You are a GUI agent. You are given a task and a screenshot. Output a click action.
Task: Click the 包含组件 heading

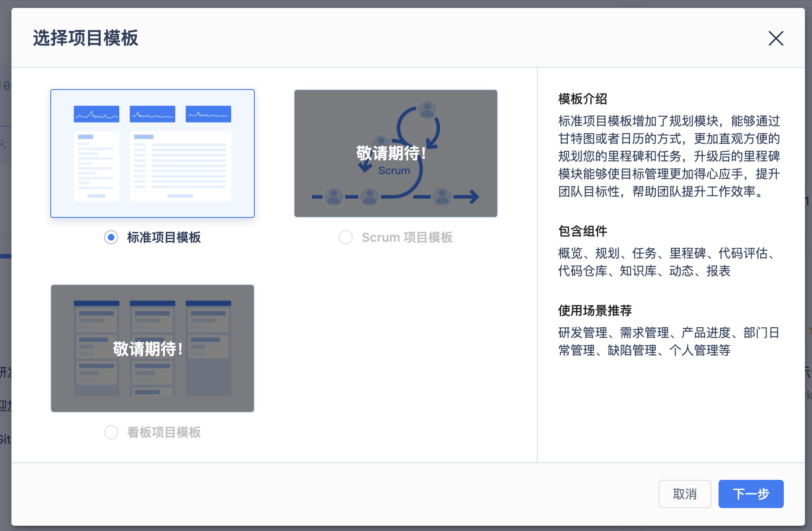click(583, 231)
